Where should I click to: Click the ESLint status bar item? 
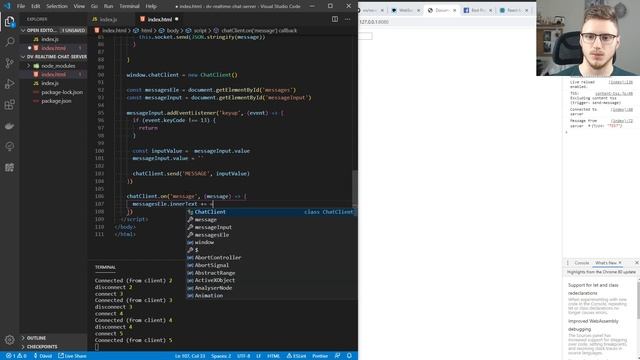(x=296, y=356)
